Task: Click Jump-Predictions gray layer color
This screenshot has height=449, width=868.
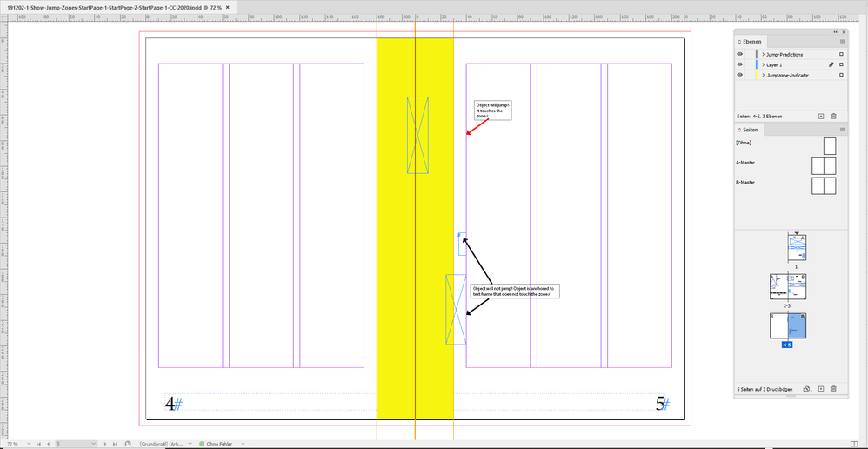Action: [x=756, y=54]
